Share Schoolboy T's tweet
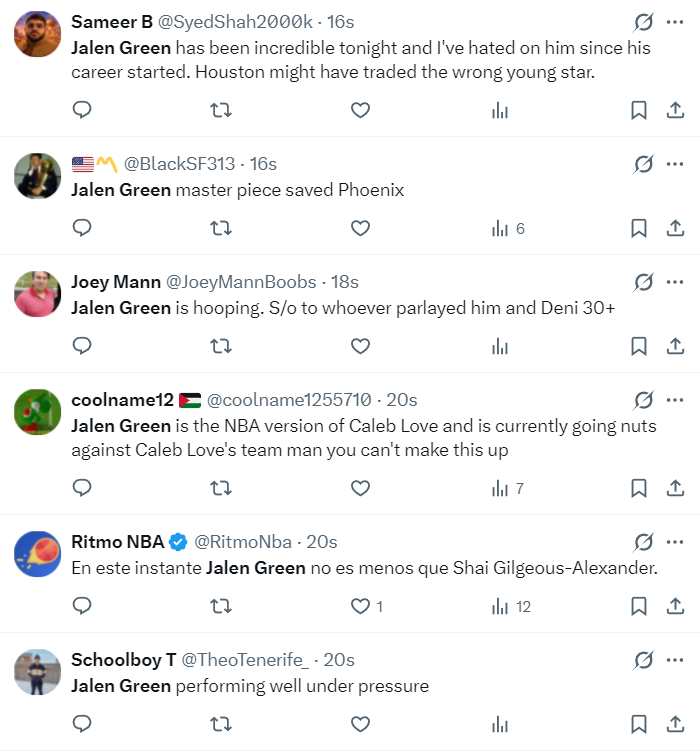Image resolution: width=700 pixels, height=753 pixels. coord(675,725)
